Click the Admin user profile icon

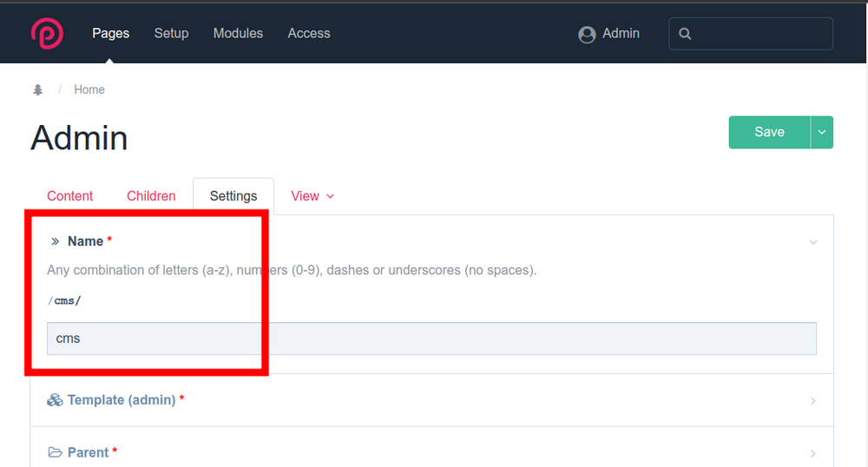587,35
